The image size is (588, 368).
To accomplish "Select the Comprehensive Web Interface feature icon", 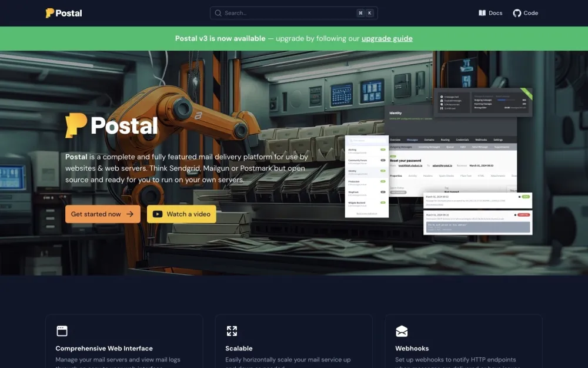I will [x=62, y=330].
